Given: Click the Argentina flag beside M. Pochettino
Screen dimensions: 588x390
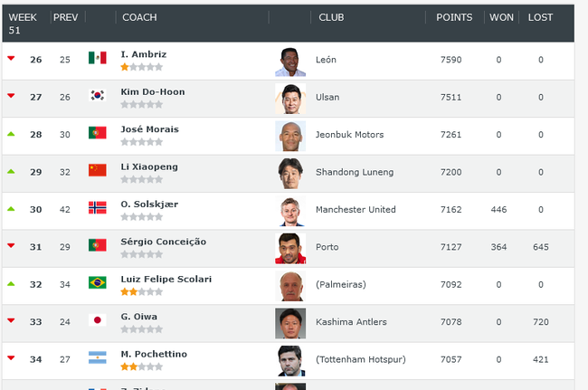Looking at the screenshot, I should 97,357.
